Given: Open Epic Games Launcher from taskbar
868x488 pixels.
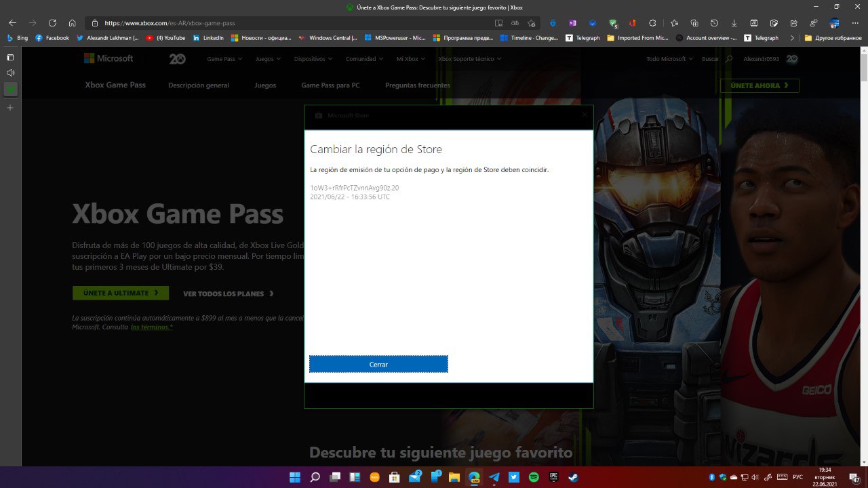Looking at the screenshot, I should [553, 477].
